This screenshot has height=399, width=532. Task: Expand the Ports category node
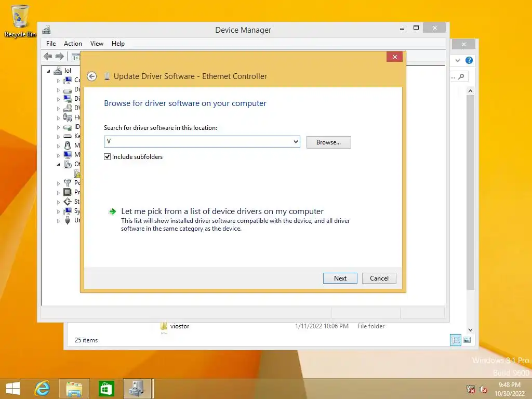click(x=58, y=183)
